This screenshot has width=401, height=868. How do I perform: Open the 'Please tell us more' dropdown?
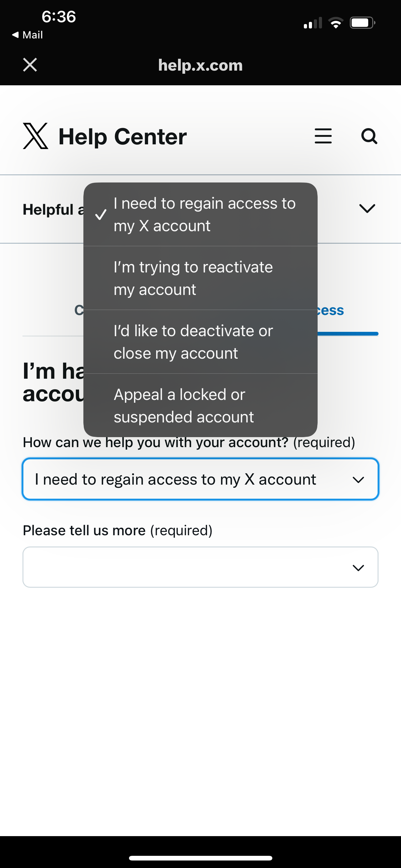(200, 567)
